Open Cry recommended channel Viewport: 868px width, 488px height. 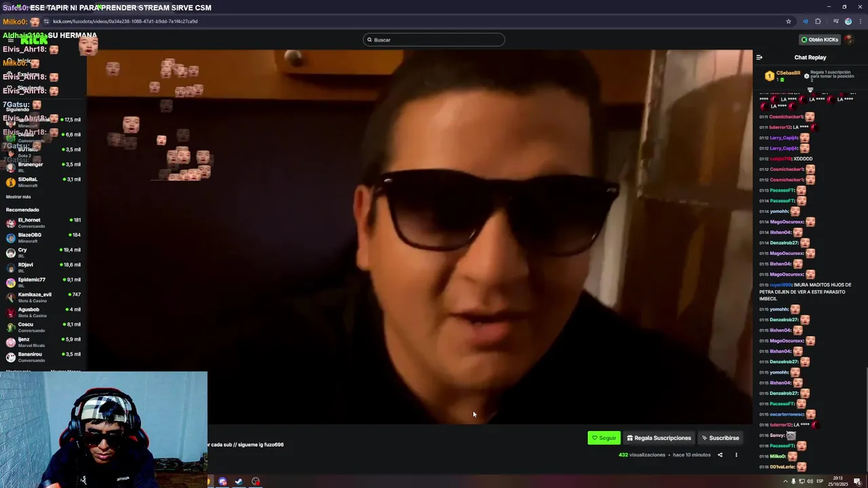pyautogui.click(x=43, y=252)
